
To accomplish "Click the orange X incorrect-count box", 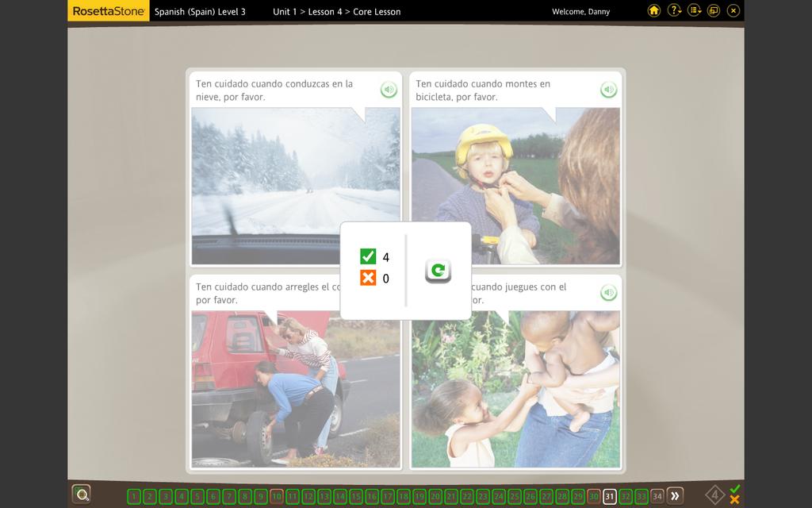I will [368, 278].
